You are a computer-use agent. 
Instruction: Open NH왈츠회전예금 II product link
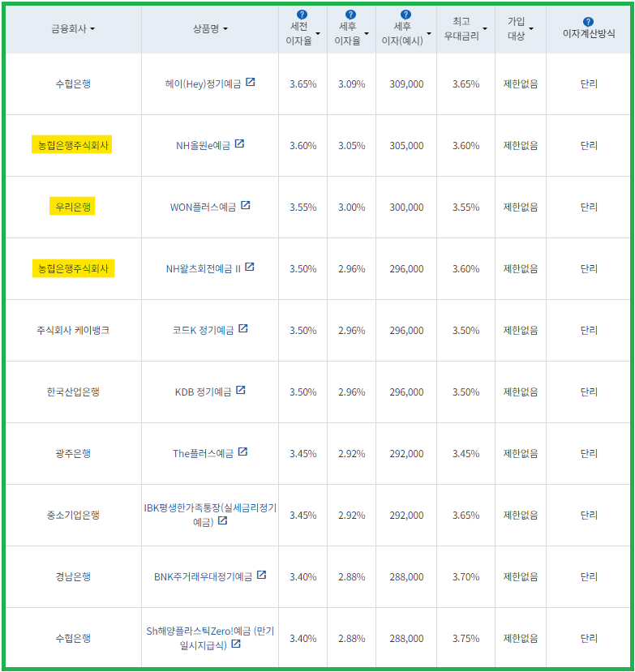tap(203, 269)
